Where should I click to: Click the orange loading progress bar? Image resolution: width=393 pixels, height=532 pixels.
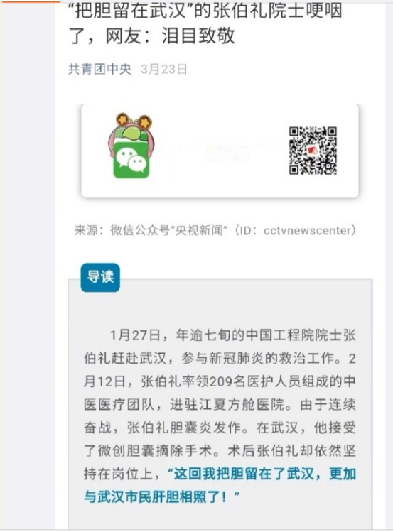point(31,1)
